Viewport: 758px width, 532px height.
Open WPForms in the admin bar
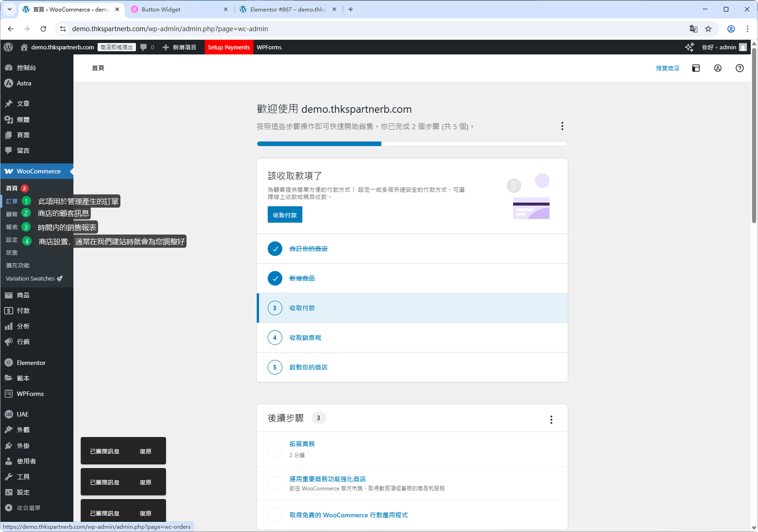coord(269,47)
